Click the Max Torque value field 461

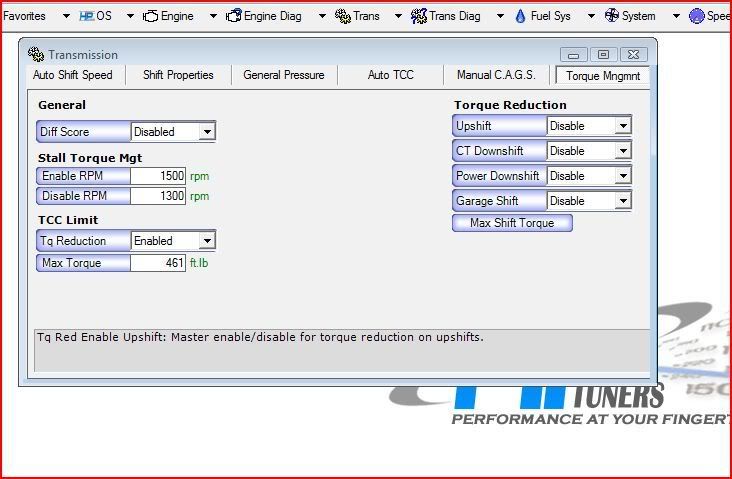158,263
